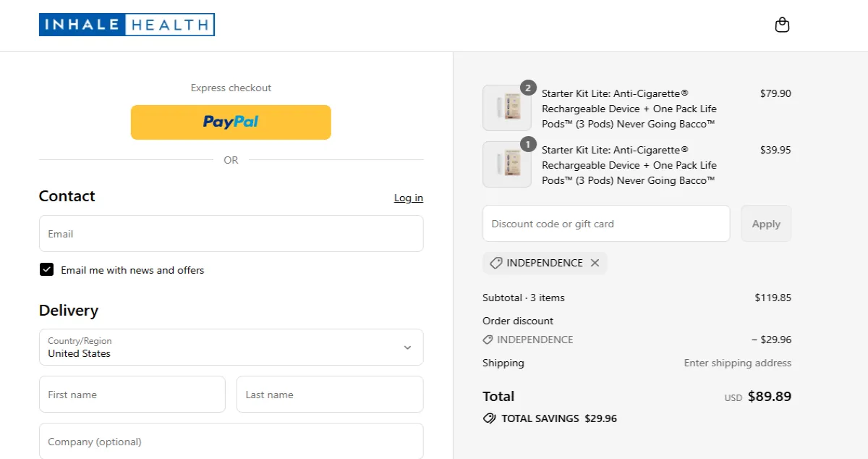Remove the INDEPENDENCE discount via the X icon

pos(595,263)
